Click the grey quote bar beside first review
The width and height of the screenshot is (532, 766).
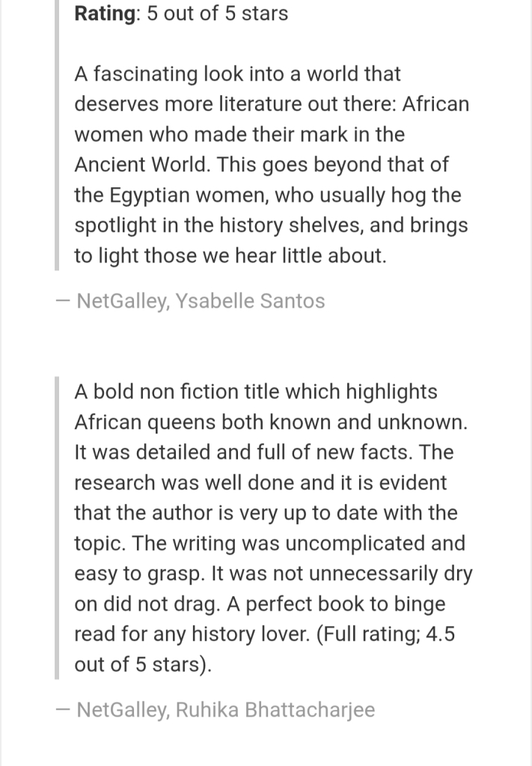58,135
